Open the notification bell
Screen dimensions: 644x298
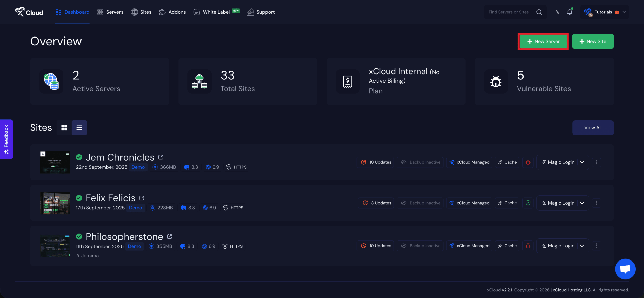tap(570, 12)
